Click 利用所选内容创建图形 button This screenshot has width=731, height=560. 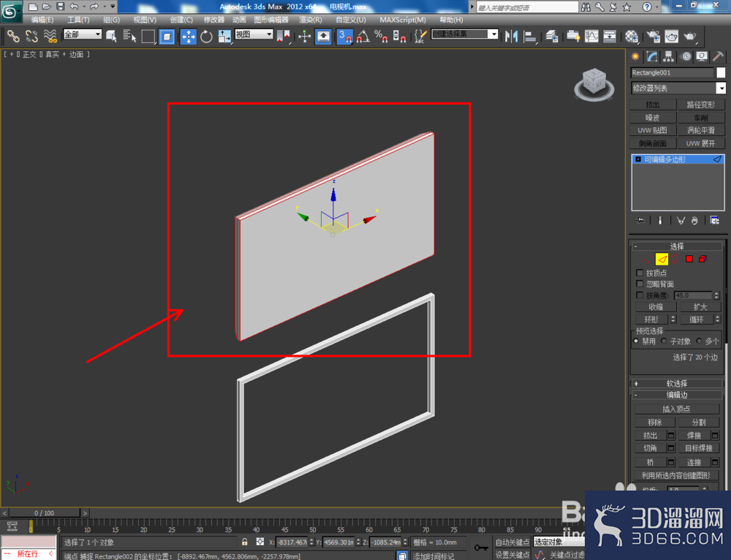point(676,475)
